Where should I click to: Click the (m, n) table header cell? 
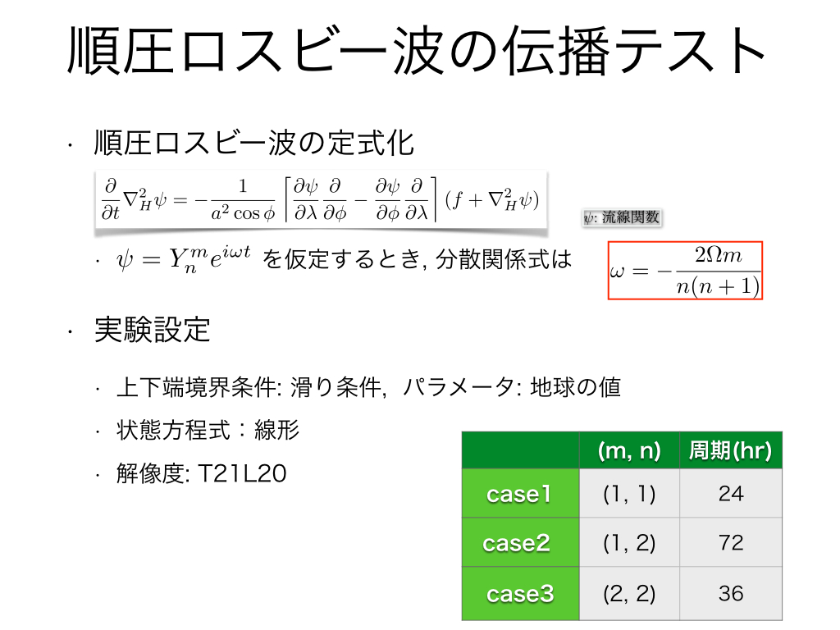[x=629, y=450]
